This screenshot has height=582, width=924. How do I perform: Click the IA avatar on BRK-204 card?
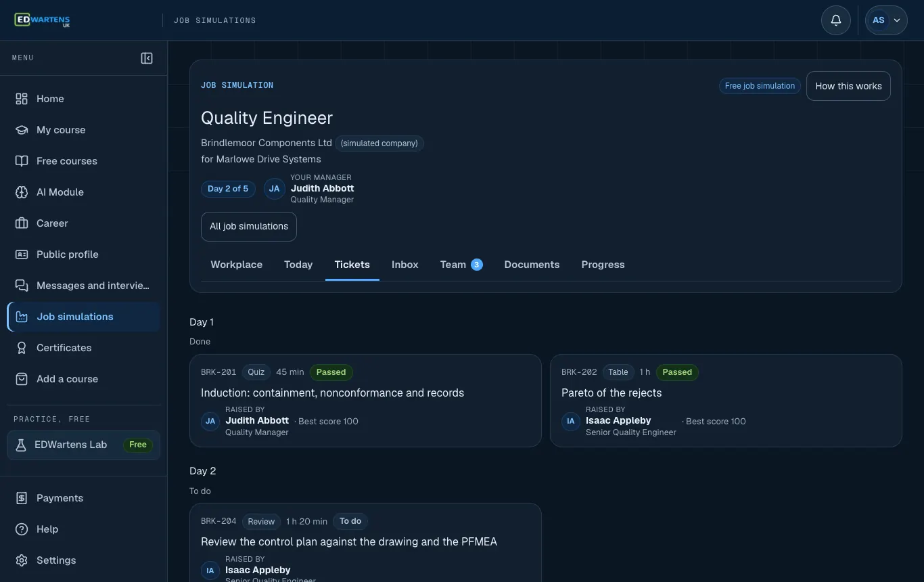coord(210,570)
